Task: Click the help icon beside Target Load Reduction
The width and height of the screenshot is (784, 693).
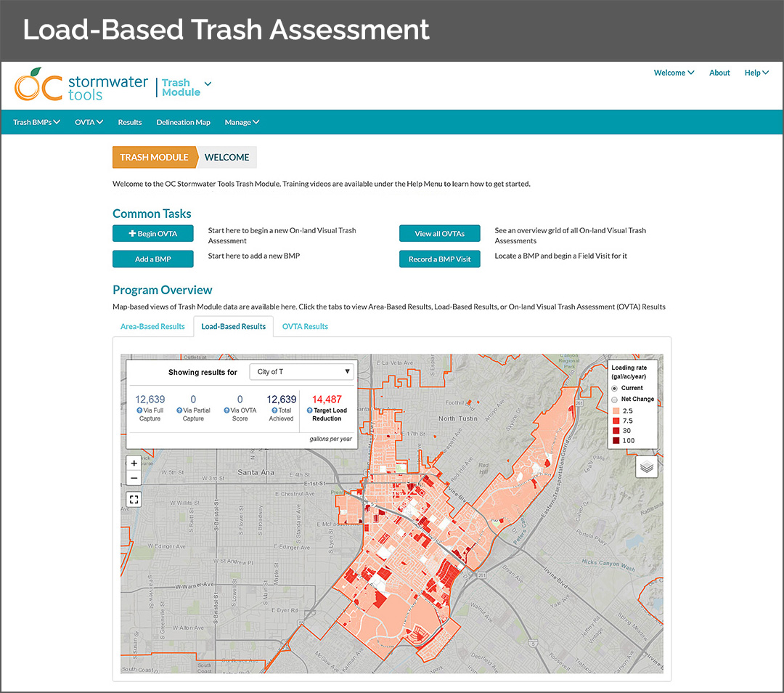Action: [309, 410]
